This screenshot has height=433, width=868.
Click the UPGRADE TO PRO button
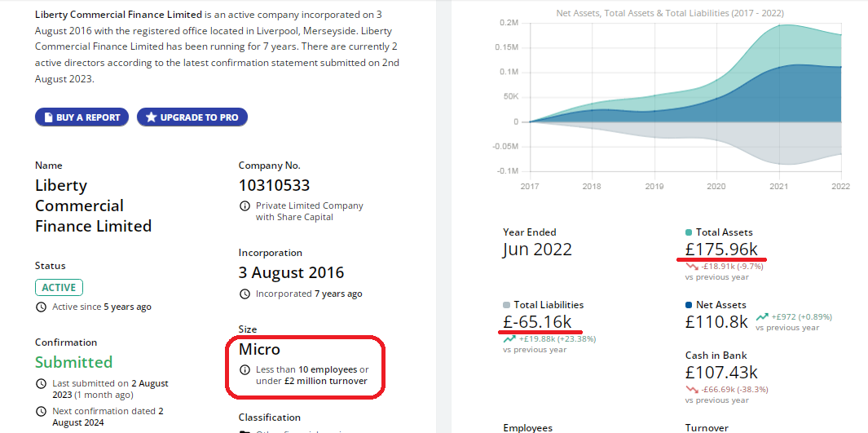tap(192, 117)
